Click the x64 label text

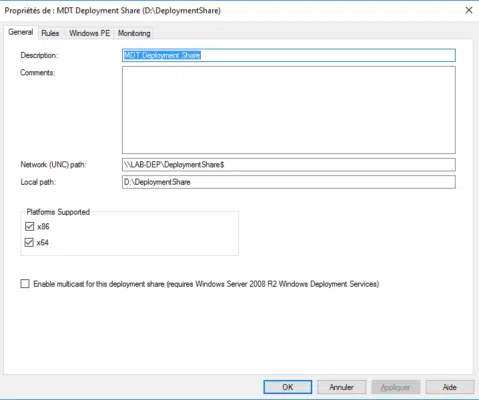click(43, 243)
